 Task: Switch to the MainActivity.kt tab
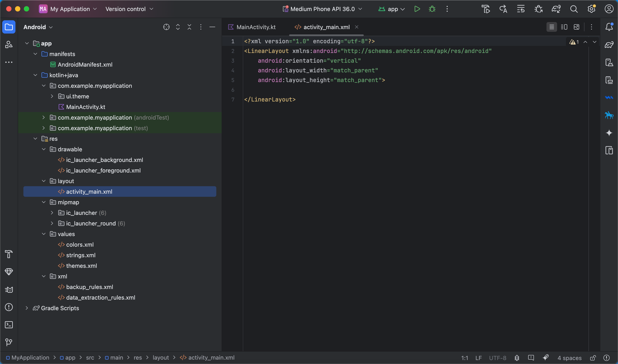coord(256,27)
